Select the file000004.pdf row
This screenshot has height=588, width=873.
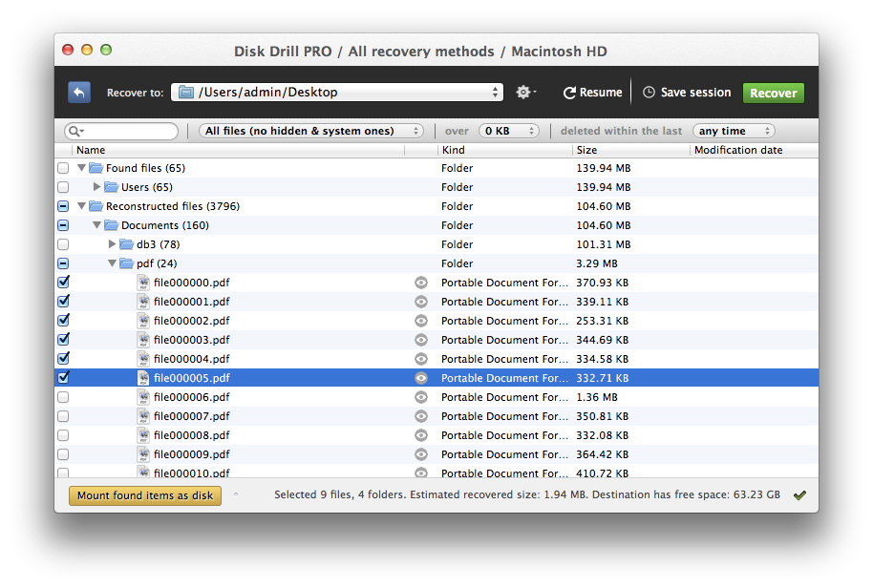point(436,359)
